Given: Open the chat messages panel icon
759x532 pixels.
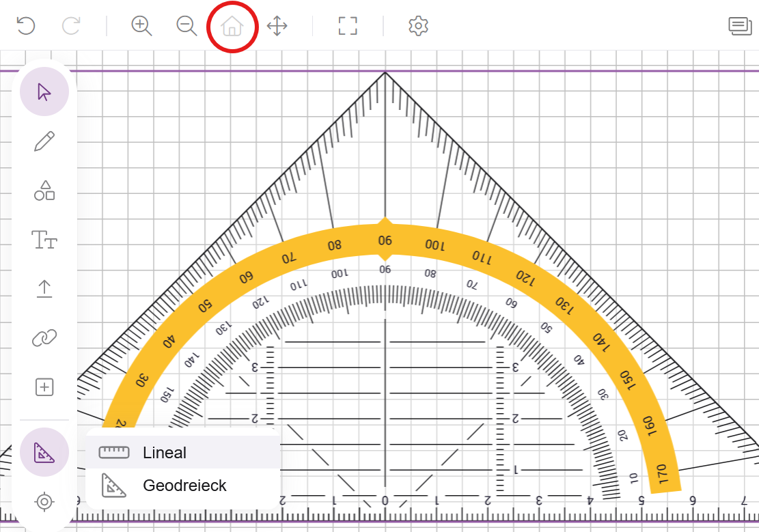Looking at the screenshot, I should [x=739, y=27].
